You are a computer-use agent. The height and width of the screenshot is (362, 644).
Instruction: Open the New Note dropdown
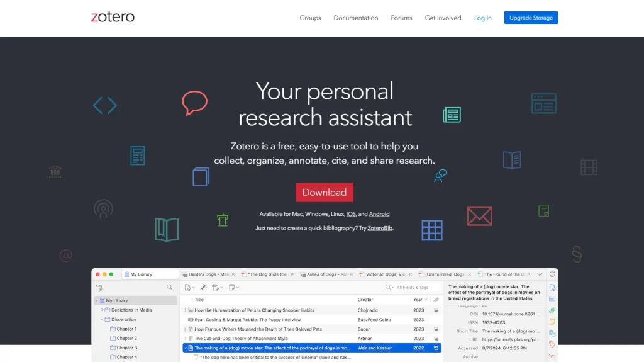coord(233,288)
